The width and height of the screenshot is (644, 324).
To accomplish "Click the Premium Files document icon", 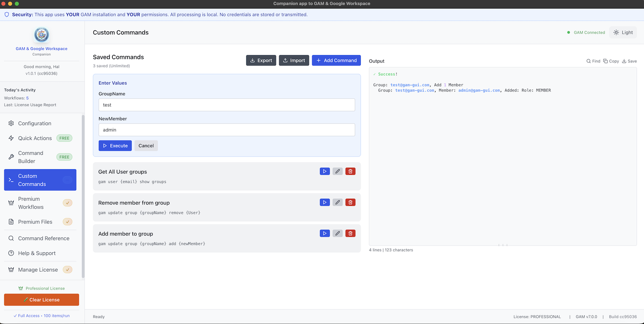I will pos(11,222).
